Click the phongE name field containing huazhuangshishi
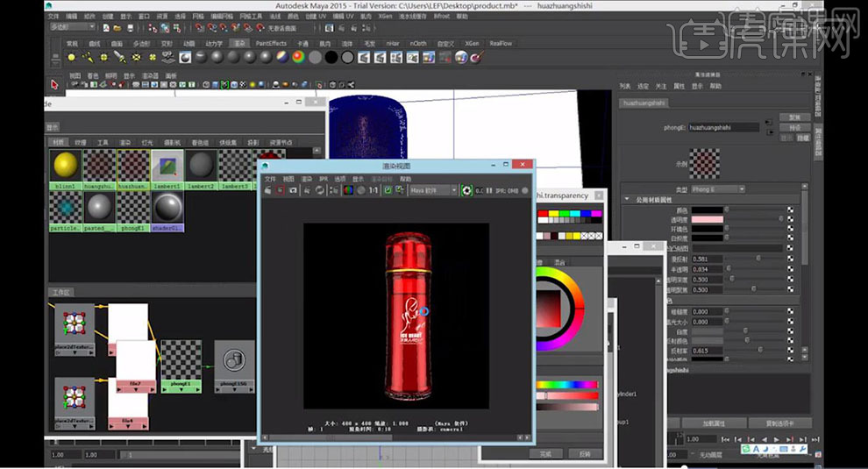This screenshot has height=469, width=868. [x=723, y=127]
